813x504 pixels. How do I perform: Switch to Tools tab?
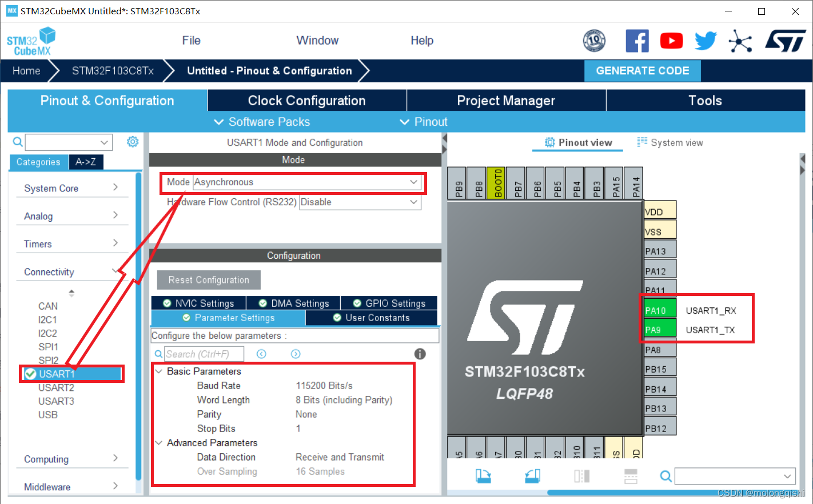coord(706,101)
